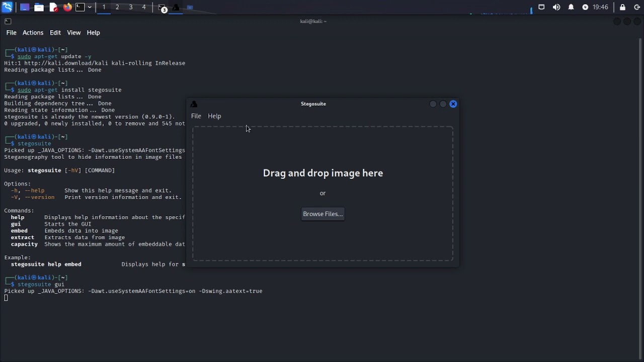
Task: Switch to workspace 3
Action: tap(131, 7)
